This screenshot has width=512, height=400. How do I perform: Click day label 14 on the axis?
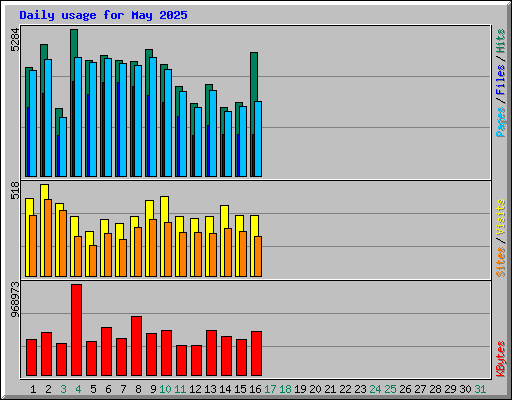click(225, 389)
